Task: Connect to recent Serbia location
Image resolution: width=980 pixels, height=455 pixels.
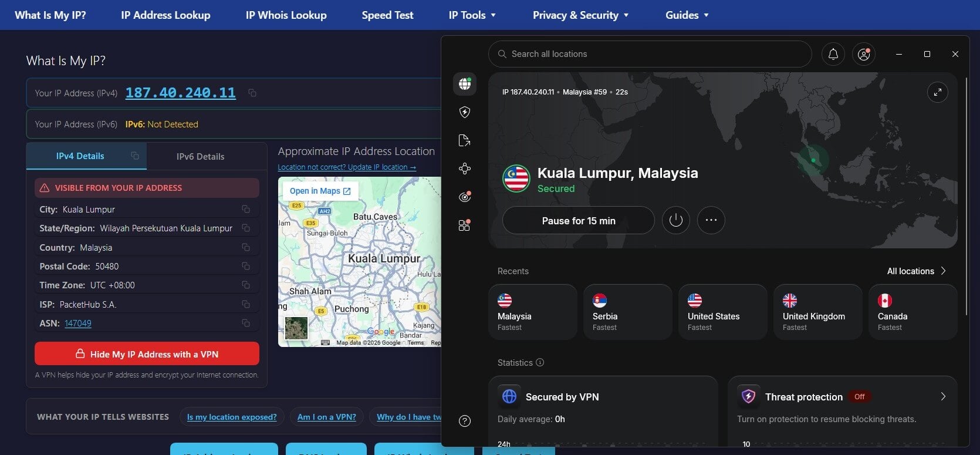Action: (x=627, y=312)
